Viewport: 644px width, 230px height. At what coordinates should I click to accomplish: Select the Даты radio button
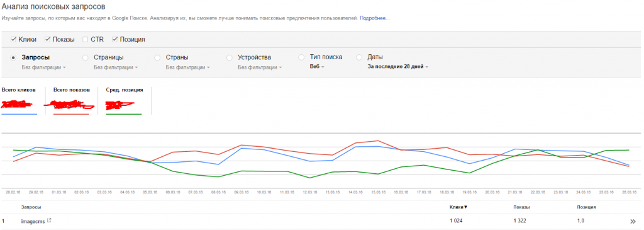tap(359, 57)
